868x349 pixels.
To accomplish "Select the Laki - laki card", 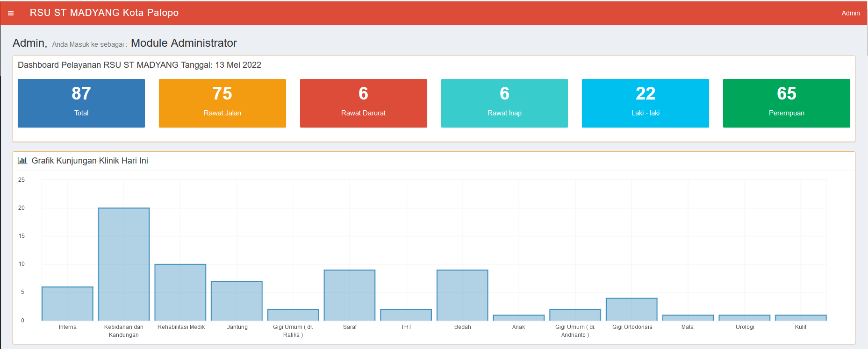I will pos(645,103).
